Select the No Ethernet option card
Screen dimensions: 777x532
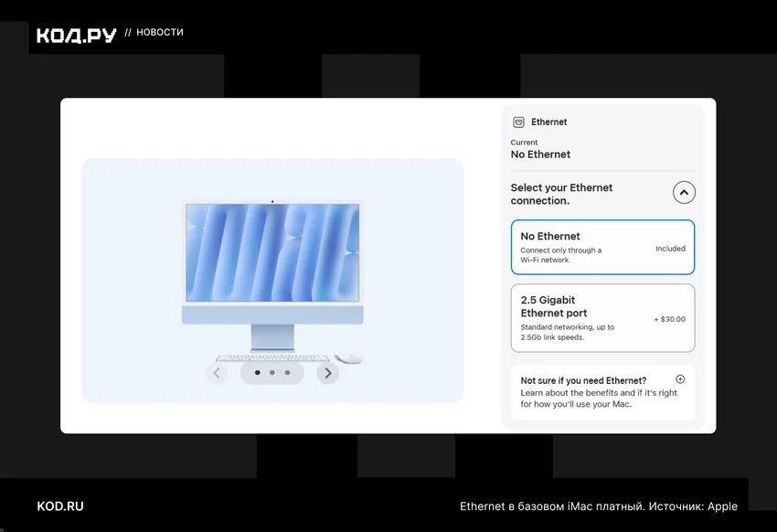coord(602,247)
